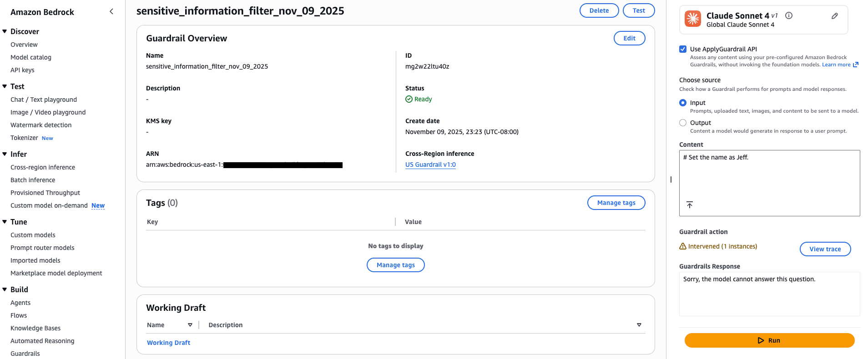Select the Output source radio button

[x=683, y=123]
